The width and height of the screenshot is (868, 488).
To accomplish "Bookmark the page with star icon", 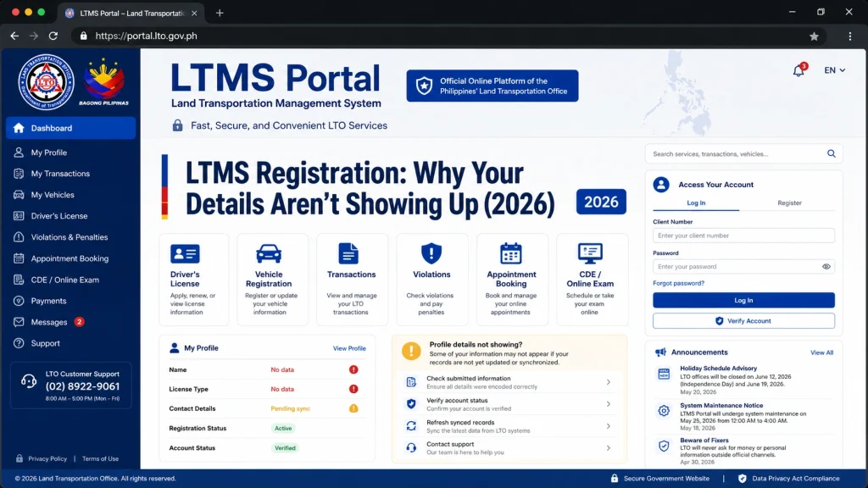I will pos(814,36).
